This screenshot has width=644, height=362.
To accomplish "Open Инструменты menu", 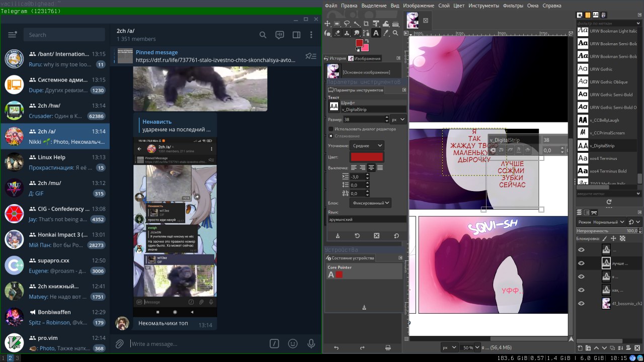I will [484, 6].
